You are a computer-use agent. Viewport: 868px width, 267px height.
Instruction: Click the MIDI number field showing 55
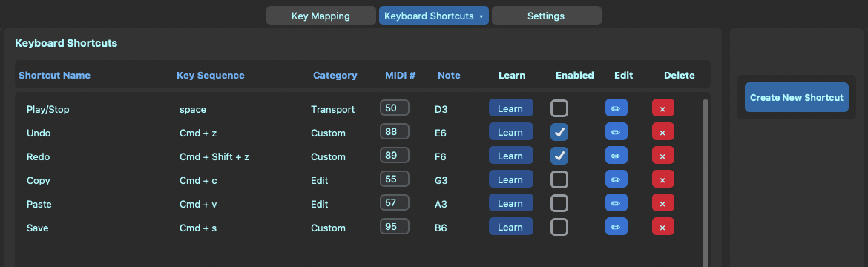click(x=394, y=179)
